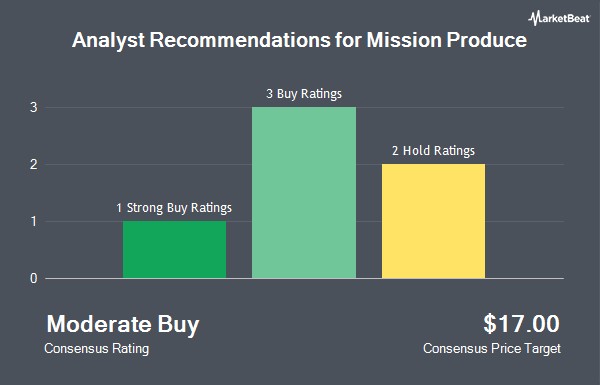Click the y-axis label 2
The width and height of the screenshot is (600, 385).
point(34,165)
